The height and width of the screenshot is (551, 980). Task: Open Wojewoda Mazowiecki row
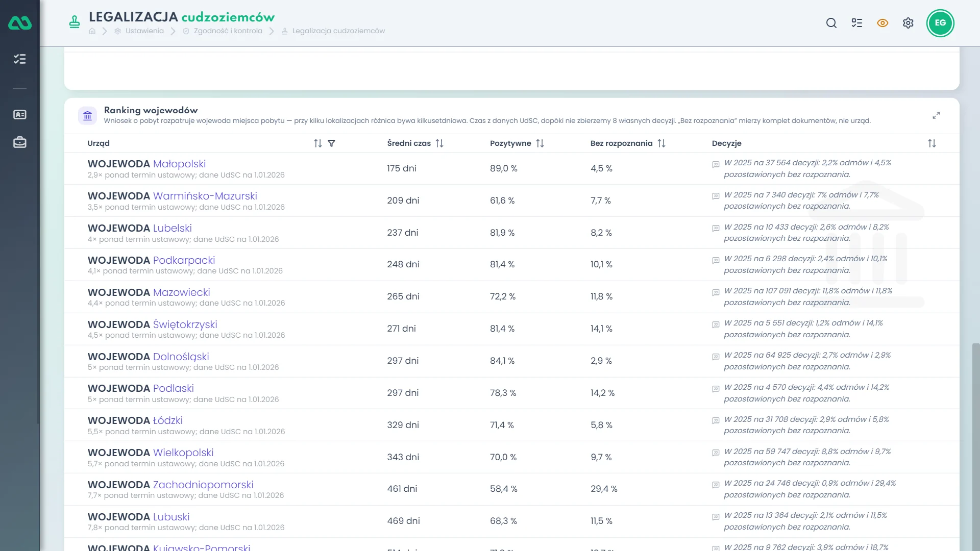coord(511,297)
